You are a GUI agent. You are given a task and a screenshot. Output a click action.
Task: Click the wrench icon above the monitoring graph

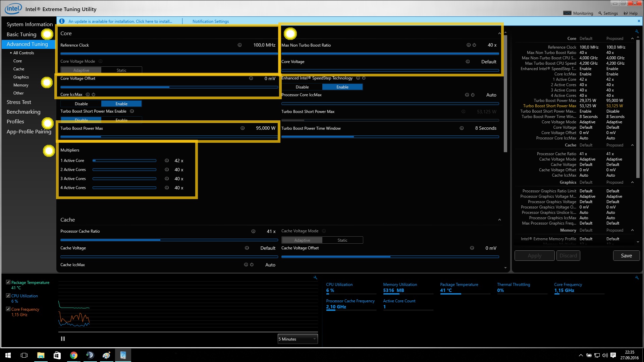[315, 278]
